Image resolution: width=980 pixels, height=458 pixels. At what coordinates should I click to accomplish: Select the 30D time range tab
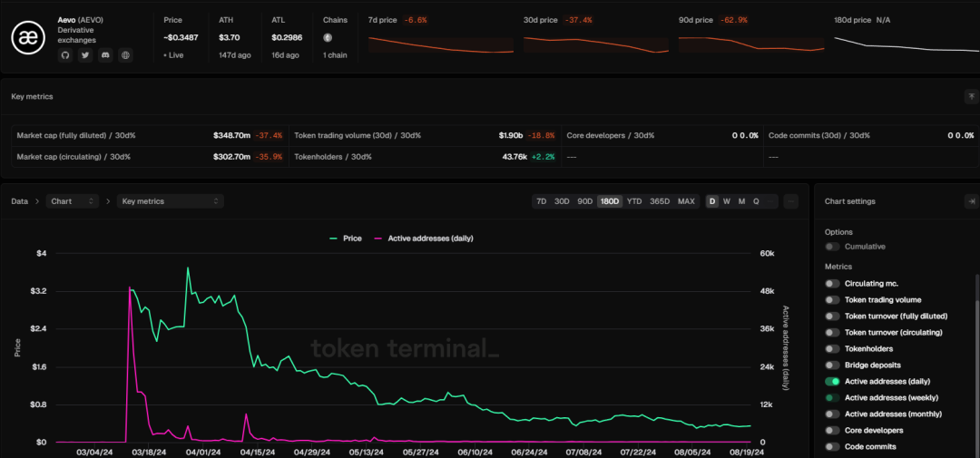pos(563,201)
